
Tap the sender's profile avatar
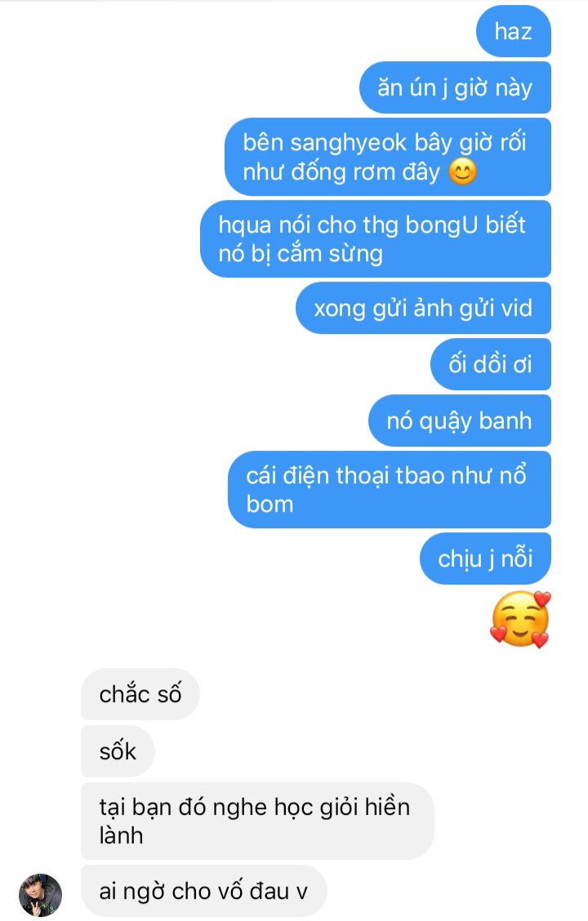(x=41, y=895)
